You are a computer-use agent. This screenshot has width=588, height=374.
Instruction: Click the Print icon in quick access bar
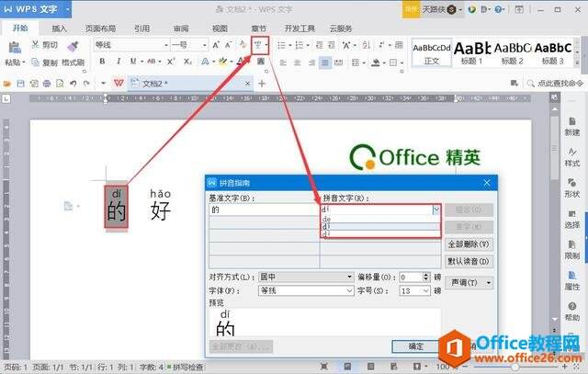(47, 84)
